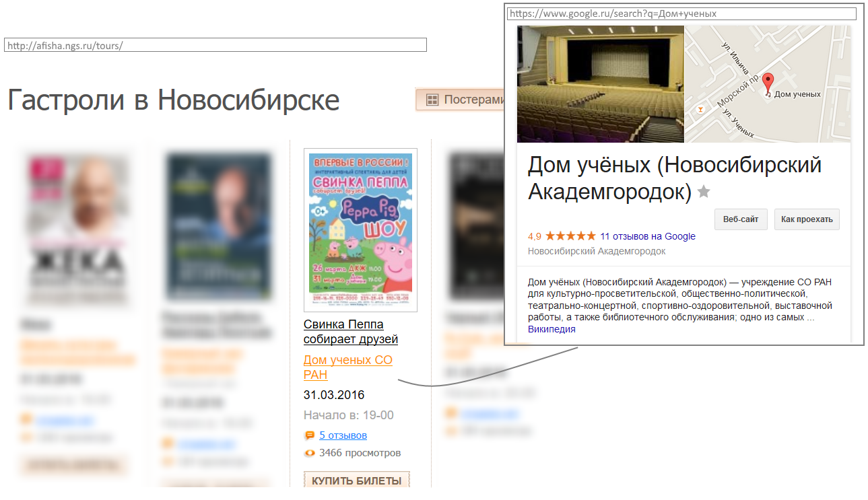Open the 5 отзывов reviews link
Viewport: 868px width, 500px height.
tap(343, 435)
